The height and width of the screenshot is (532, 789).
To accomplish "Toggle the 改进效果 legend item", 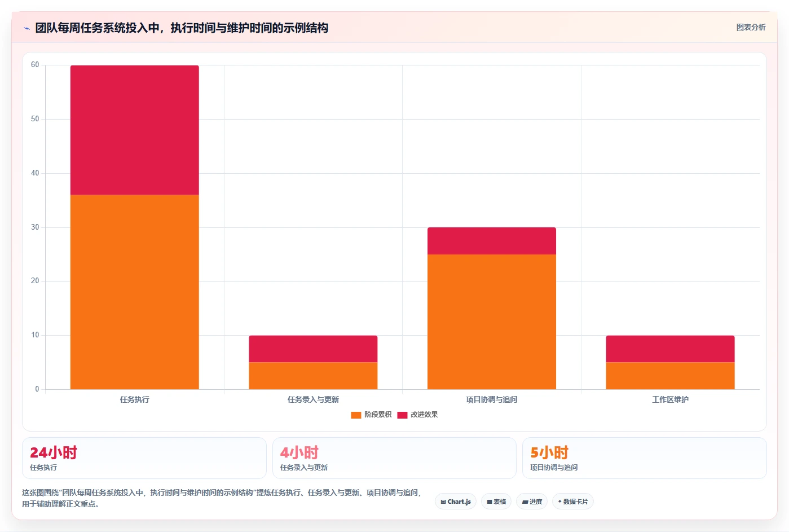I will pyautogui.click(x=417, y=415).
